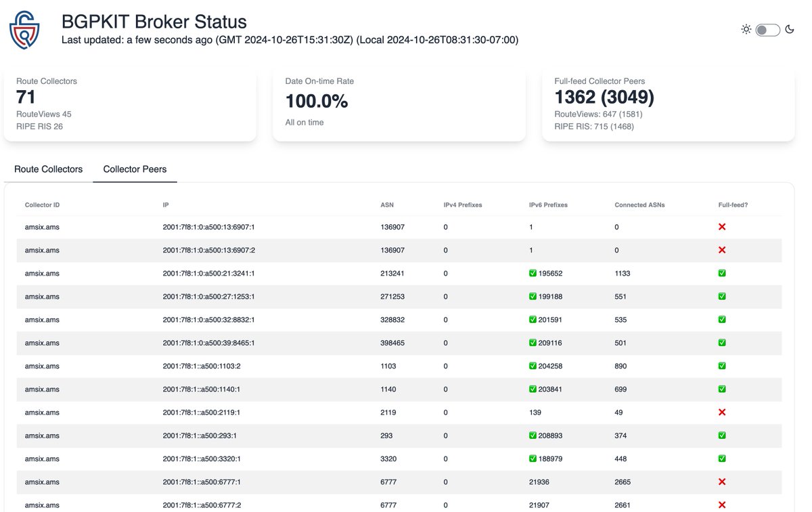The image size is (812, 512).
Task: Click the Full-feed Collector Peers count
Action: (604, 97)
